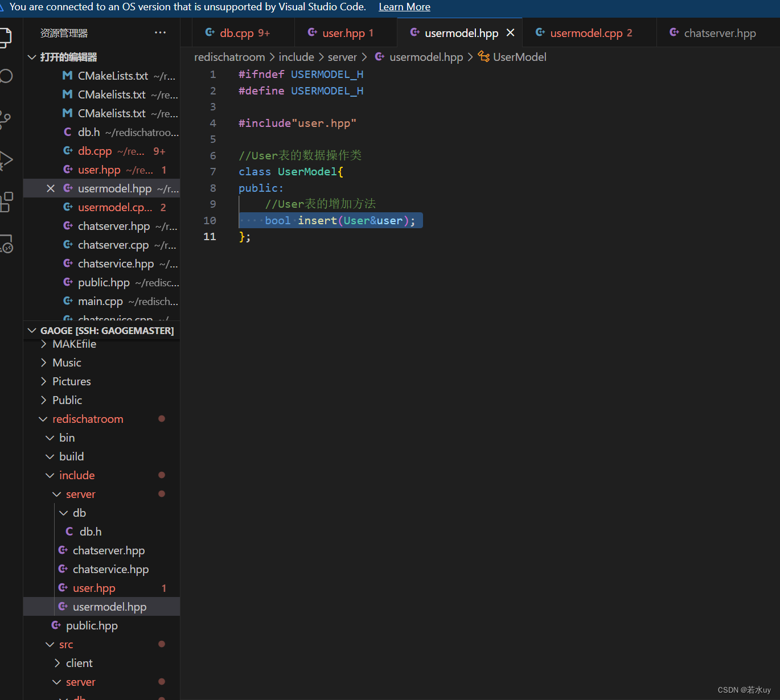Click the redischatroom breadcrumb

coord(229,57)
